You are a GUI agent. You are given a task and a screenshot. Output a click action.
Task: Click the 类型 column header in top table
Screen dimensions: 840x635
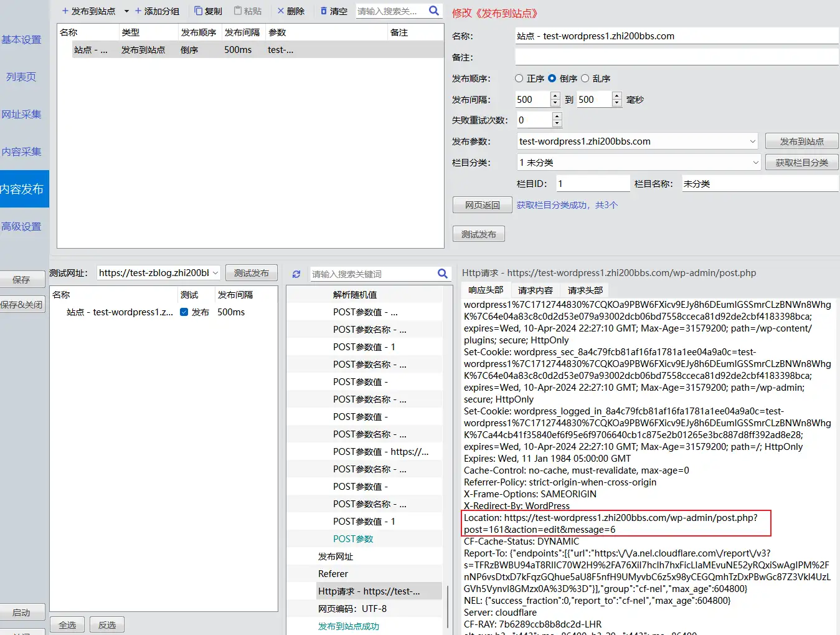click(148, 32)
